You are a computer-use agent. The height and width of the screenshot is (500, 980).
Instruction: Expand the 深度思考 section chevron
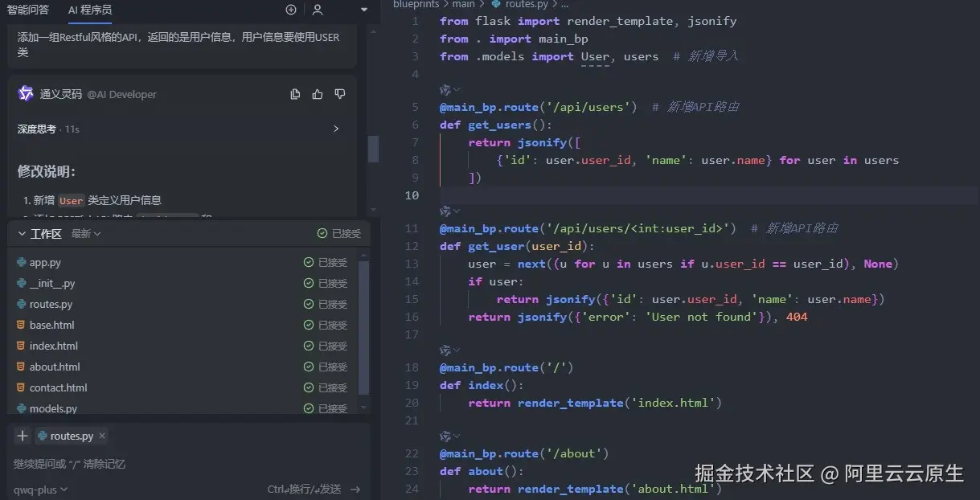(x=336, y=129)
